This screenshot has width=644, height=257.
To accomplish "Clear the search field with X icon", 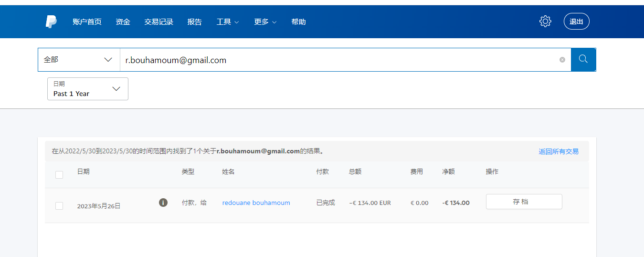I will coord(562,60).
